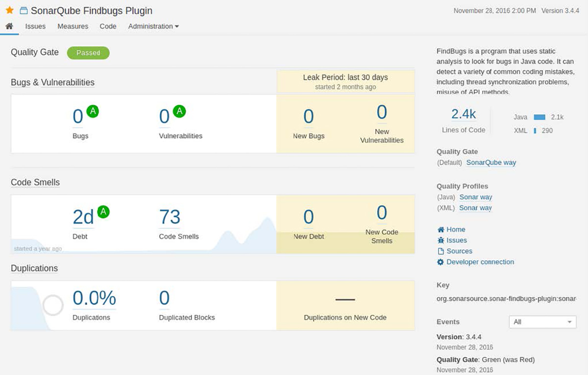This screenshot has width=588, height=375.
Task: Open the Java Sonar way profile link
Action: point(476,197)
